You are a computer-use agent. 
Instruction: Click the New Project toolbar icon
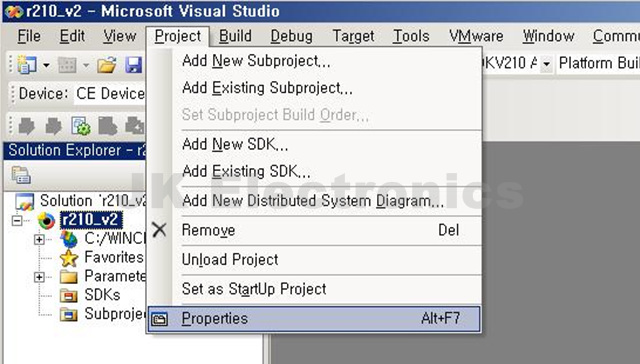coord(27,64)
